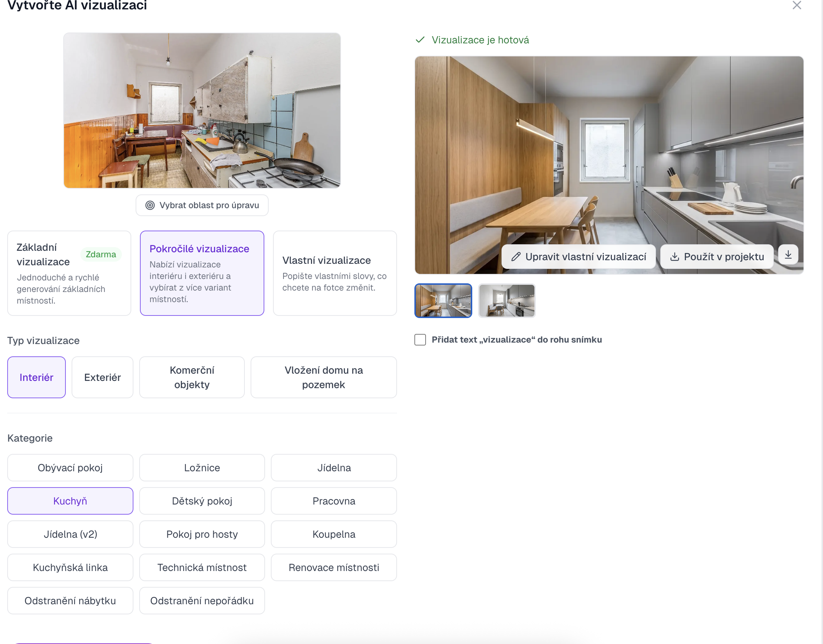Select the Exteriér visualization type
This screenshot has width=823, height=644.
tap(102, 377)
